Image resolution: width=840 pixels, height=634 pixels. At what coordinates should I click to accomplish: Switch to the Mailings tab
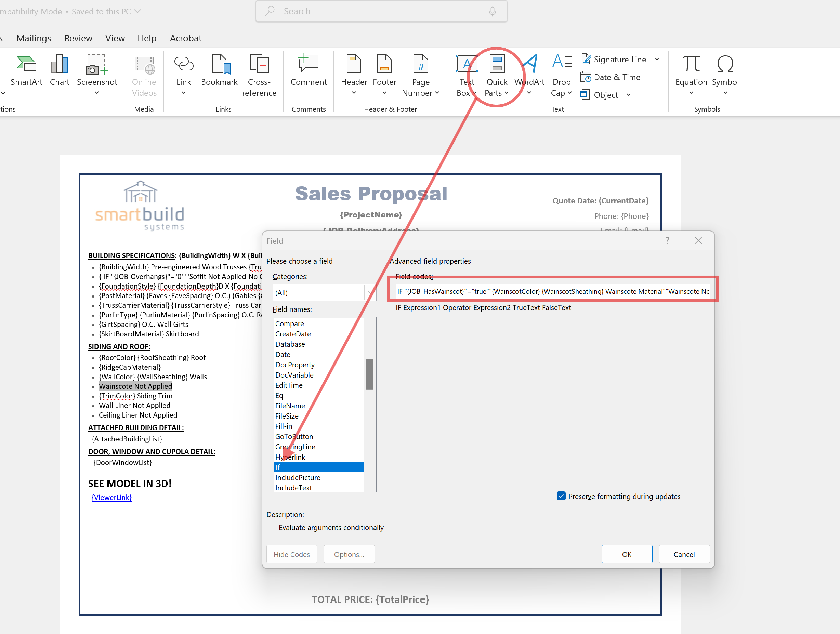point(34,38)
